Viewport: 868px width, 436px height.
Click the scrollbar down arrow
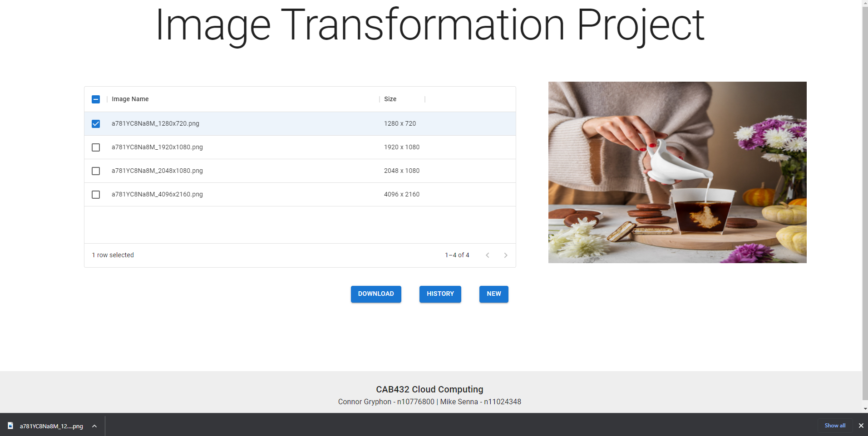[x=865, y=409]
